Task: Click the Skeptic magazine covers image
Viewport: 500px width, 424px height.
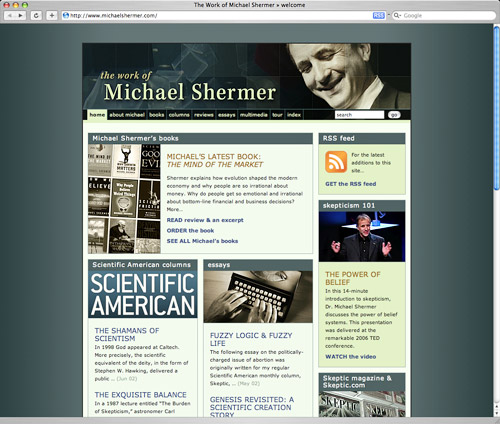Action: point(362,404)
